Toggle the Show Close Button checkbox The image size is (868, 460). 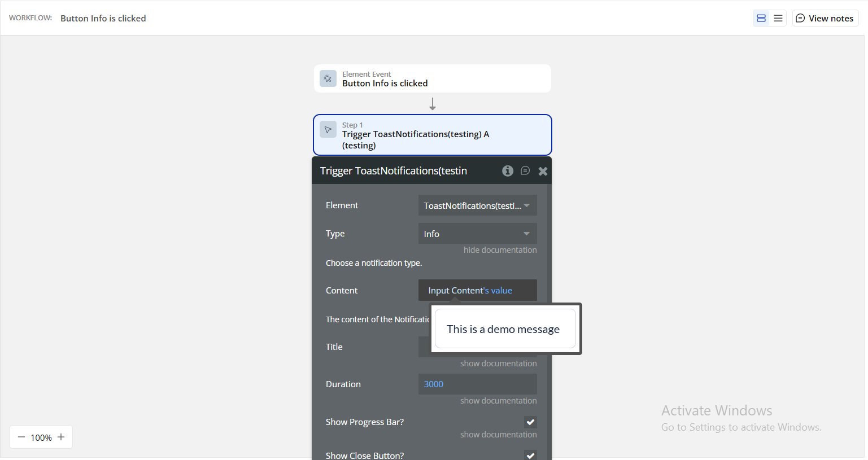530,455
